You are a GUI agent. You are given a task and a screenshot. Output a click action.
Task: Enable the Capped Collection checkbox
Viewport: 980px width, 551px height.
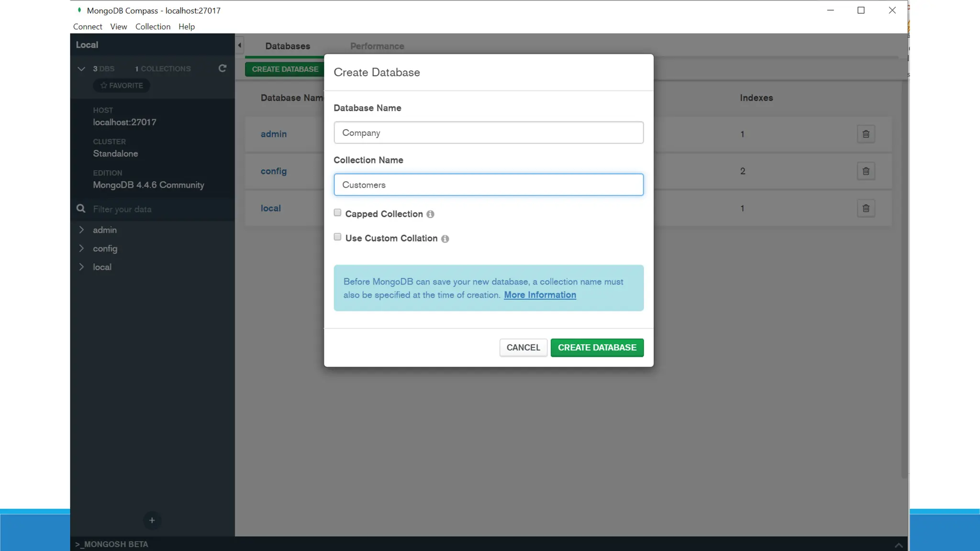(337, 213)
